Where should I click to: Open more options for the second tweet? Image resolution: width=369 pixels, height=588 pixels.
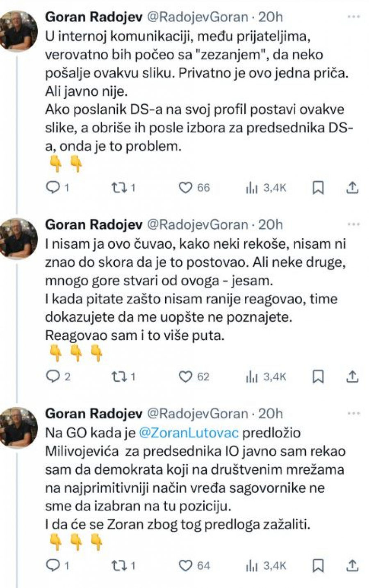(353, 225)
